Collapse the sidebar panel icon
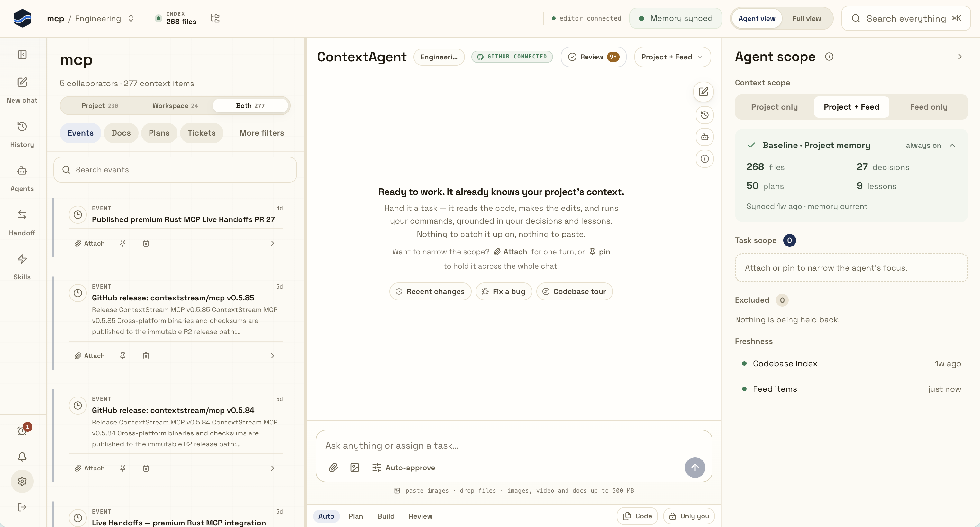Screen dimensions: 980x527 pyautogui.click(x=22, y=55)
